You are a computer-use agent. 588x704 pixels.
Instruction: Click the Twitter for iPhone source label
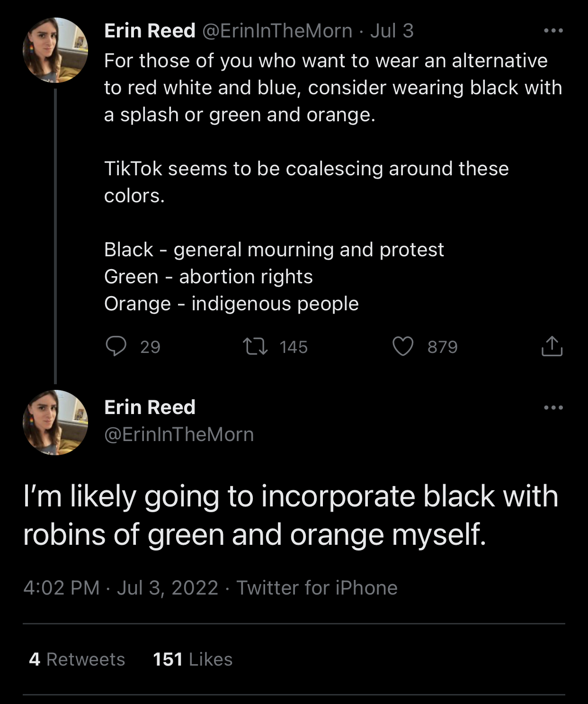pyautogui.click(x=317, y=587)
